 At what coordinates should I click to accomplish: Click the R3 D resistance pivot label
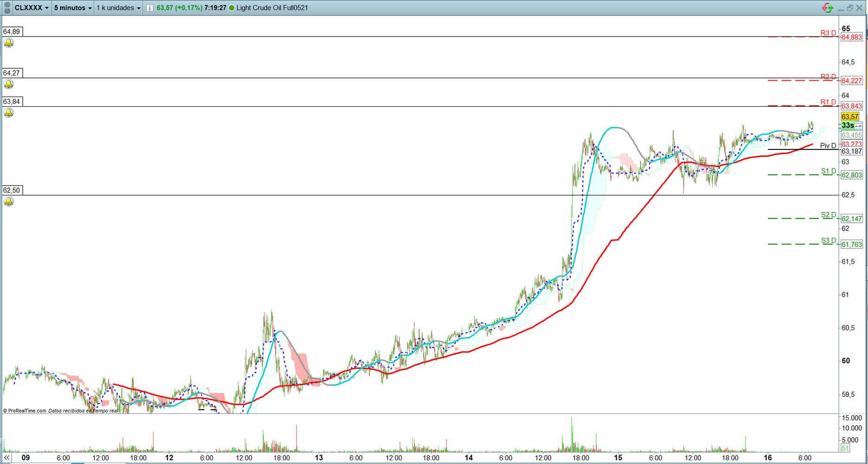[x=828, y=33]
